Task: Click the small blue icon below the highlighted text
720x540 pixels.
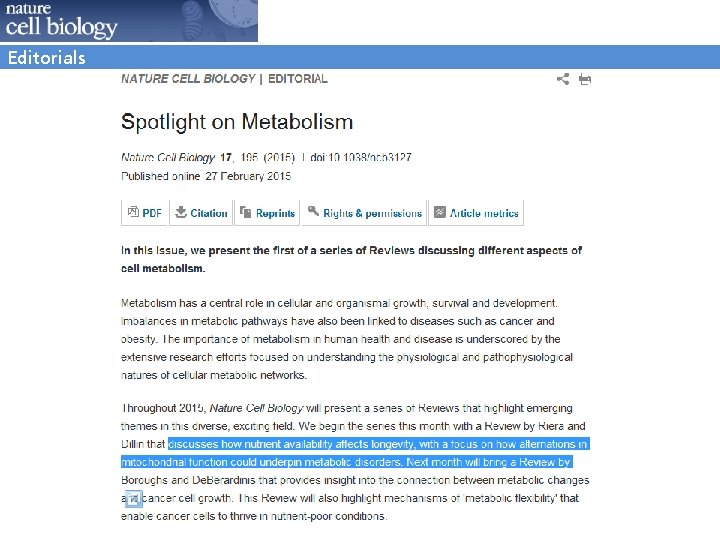Action: (133, 500)
